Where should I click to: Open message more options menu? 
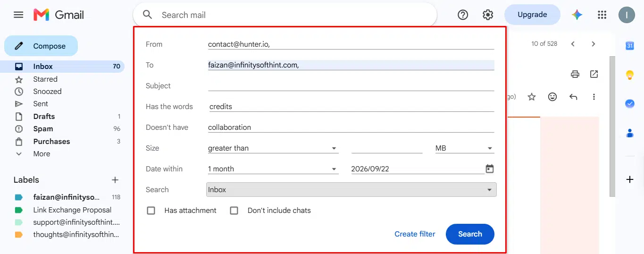594,97
